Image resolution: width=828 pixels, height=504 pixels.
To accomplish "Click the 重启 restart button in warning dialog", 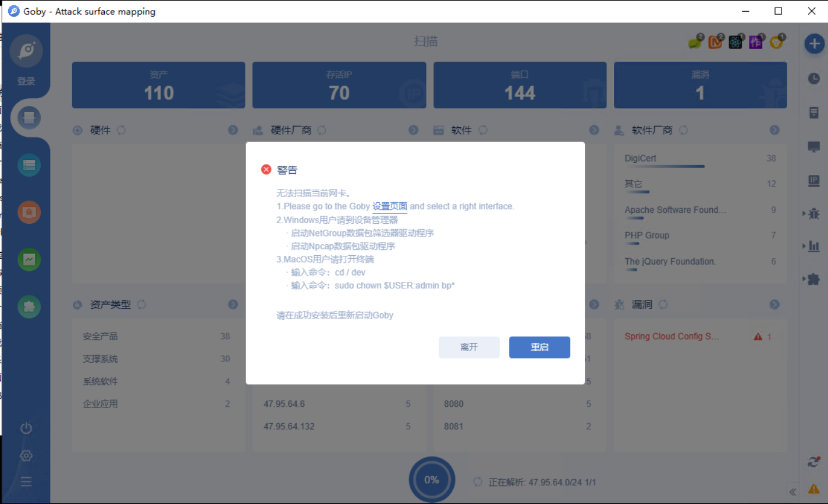I will 539,347.
